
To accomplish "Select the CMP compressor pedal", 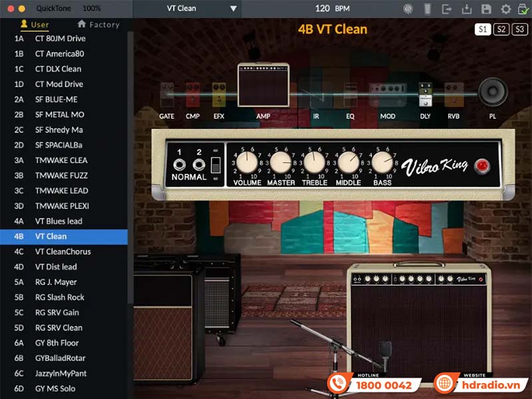I will 193,95.
